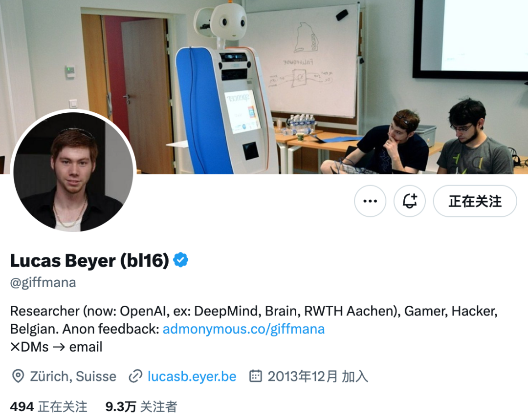Open the 9.3万 关注者 followers list
Viewport: 528px width, 420px height.
pyautogui.click(x=141, y=406)
